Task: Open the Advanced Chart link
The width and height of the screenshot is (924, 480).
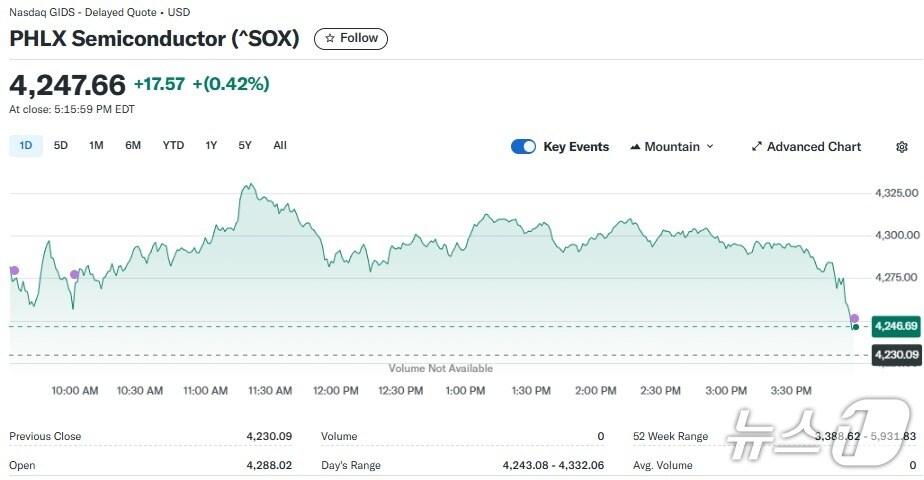Action: pos(813,147)
